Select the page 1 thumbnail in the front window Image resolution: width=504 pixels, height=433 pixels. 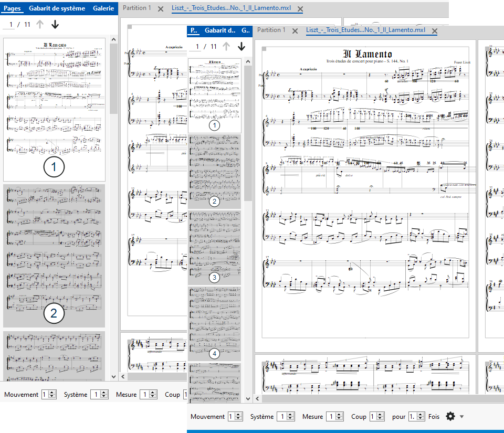coord(214,96)
